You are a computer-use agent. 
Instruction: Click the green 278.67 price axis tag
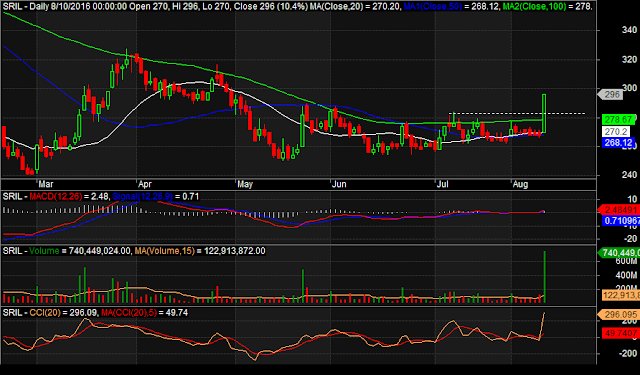pos(618,120)
